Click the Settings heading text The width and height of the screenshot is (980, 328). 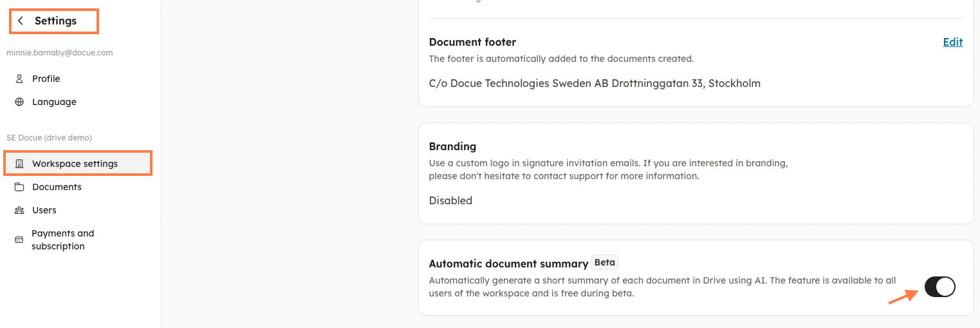55,21
